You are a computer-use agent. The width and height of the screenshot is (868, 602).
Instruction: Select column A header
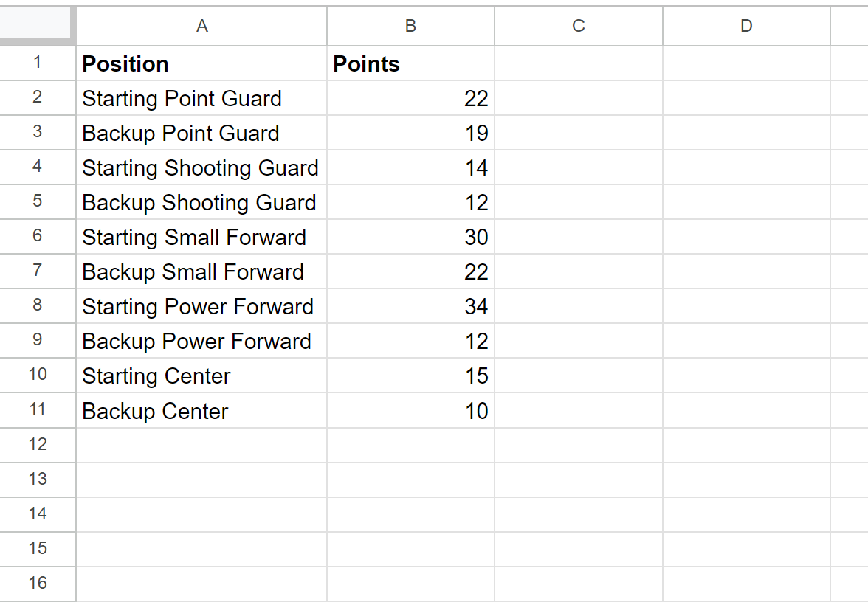tap(201, 26)
